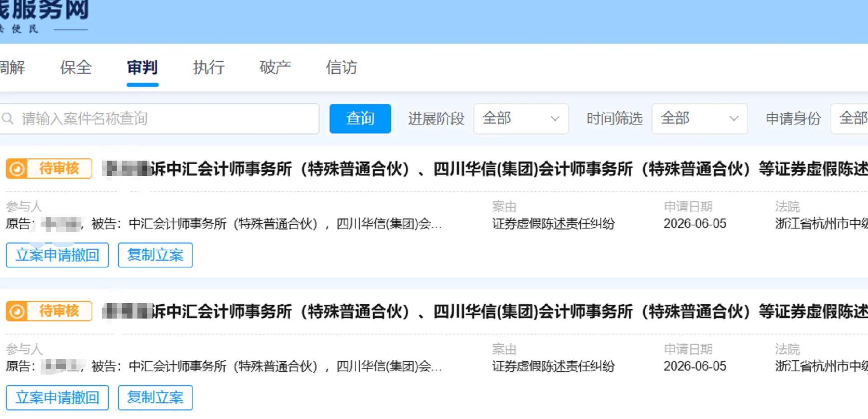Select the 审判 tab
Screen dimensions: 868x419
(x=142, y=67)
